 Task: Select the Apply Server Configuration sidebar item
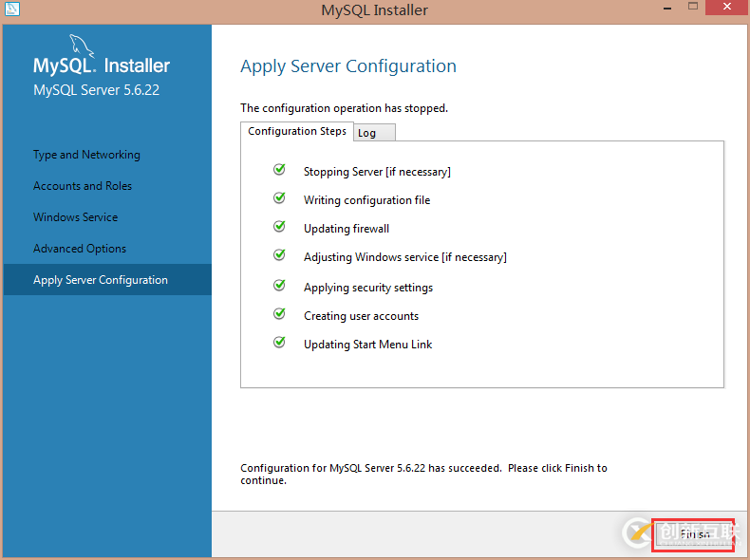pyautogui.click(x=101, y=280)
